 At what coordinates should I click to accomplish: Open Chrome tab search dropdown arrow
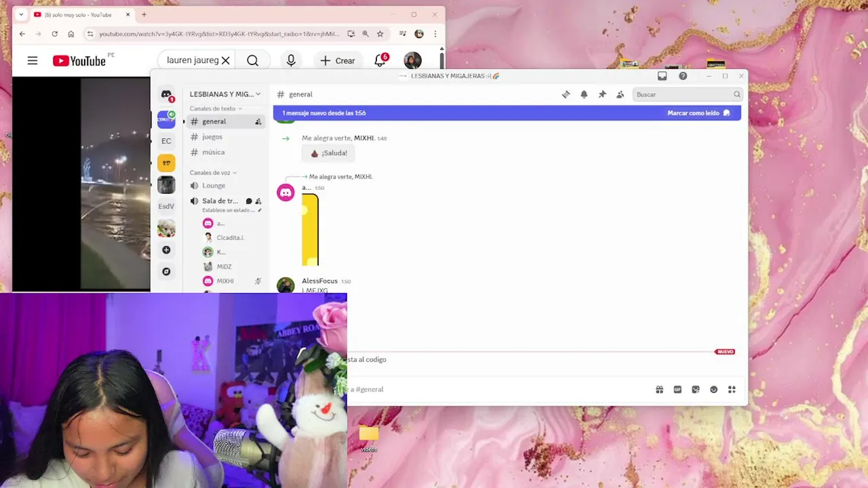pos(21,14)
